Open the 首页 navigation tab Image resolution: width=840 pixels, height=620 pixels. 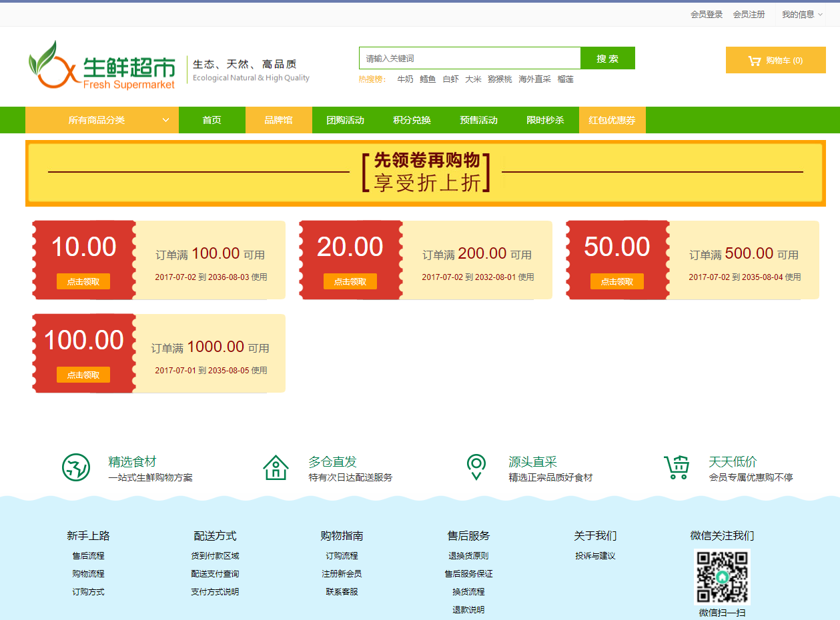click(212, 120)
